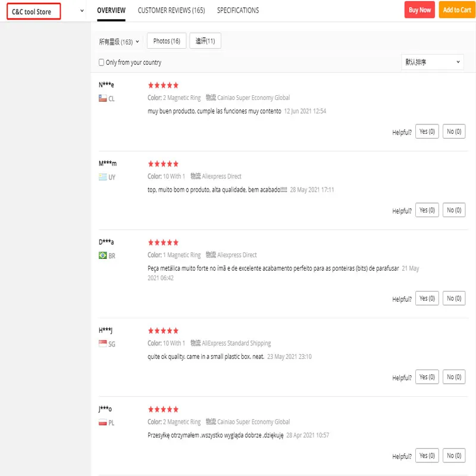Click the Add to Cart button
476x476 pixels.
coord(457,10)
